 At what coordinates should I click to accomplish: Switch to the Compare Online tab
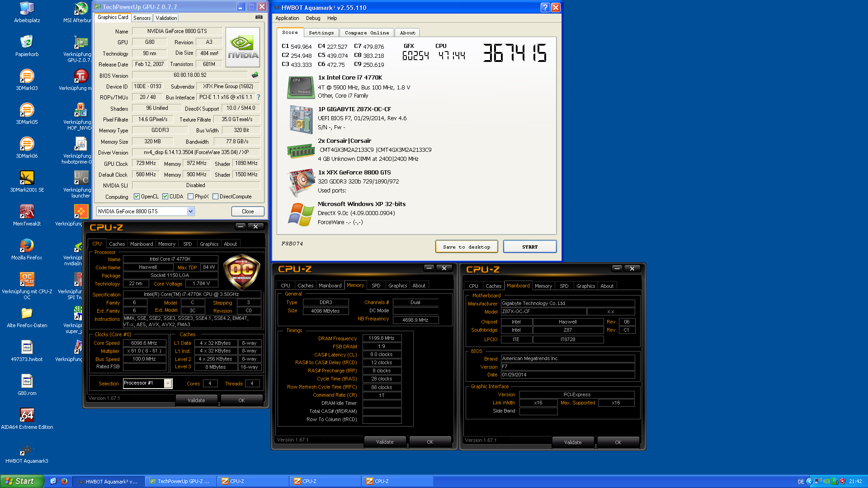point(367,33)
